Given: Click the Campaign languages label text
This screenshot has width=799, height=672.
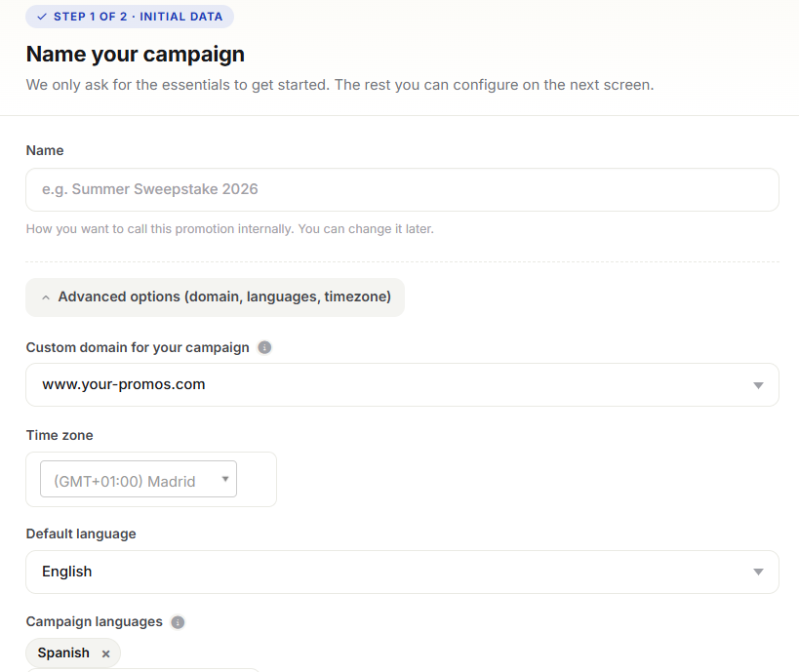Looking at the screenshot, I should [x=95, y=621].
